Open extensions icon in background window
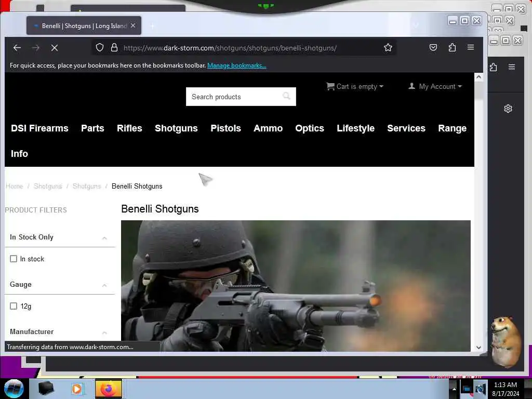The width and height of the screenshot is (532, 399). point(494,67)
